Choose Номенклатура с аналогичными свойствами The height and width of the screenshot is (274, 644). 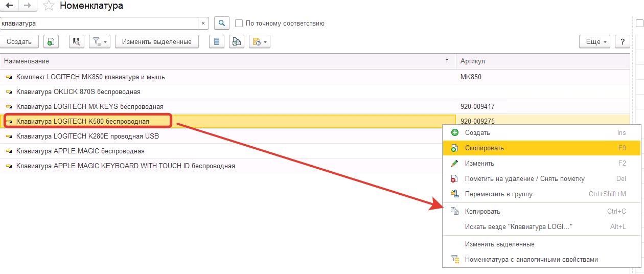(542, 259)
